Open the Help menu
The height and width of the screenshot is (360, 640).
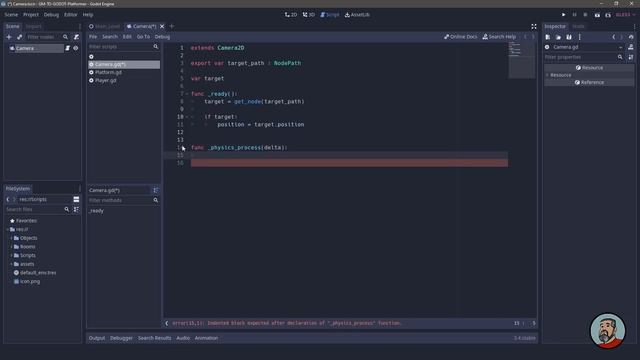coord(88,15)
